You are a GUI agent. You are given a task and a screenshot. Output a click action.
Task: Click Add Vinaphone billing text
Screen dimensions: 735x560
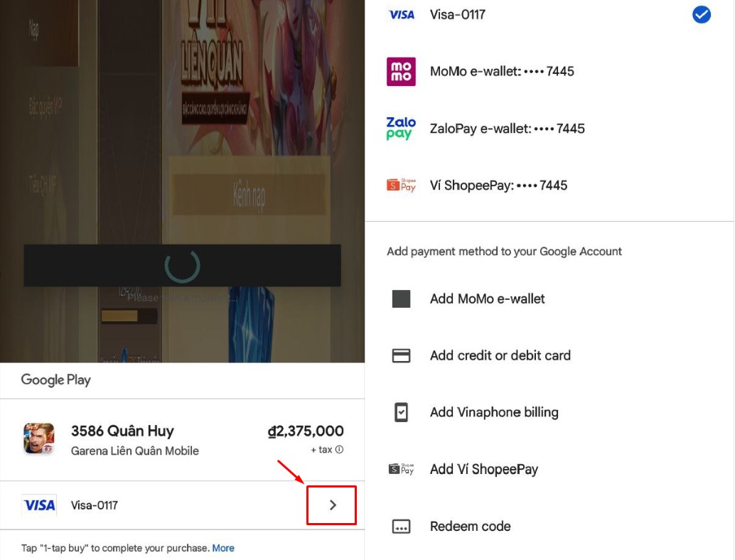494,413
